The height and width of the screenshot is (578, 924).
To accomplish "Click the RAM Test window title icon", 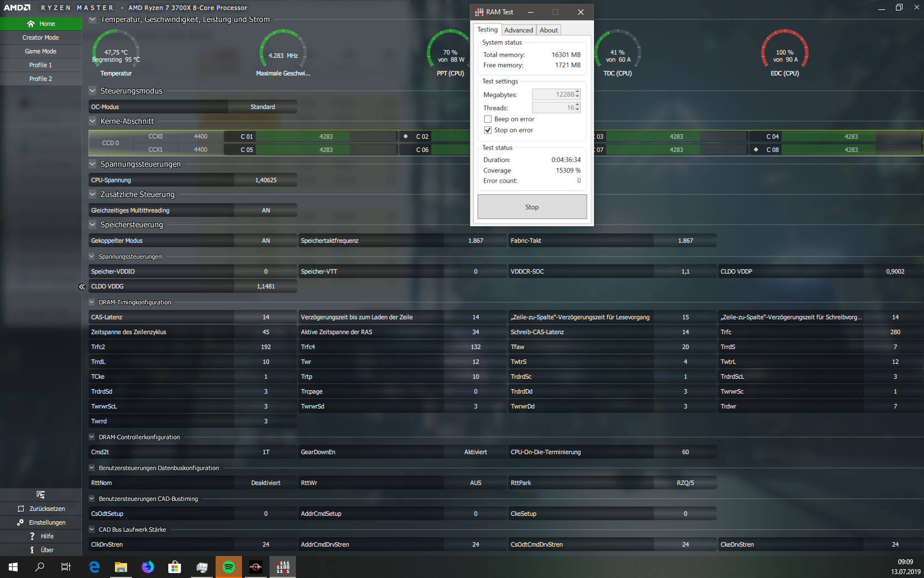I will [x=479, y=12].
